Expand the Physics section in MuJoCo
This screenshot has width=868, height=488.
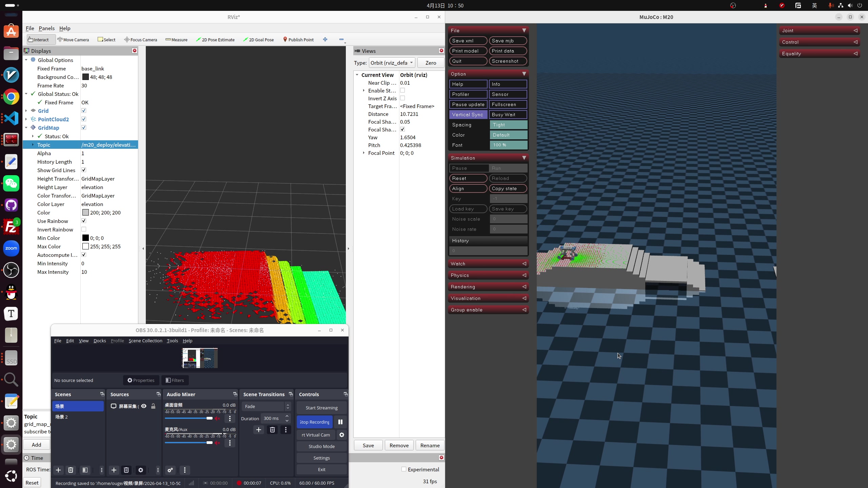tap(488, 275)
